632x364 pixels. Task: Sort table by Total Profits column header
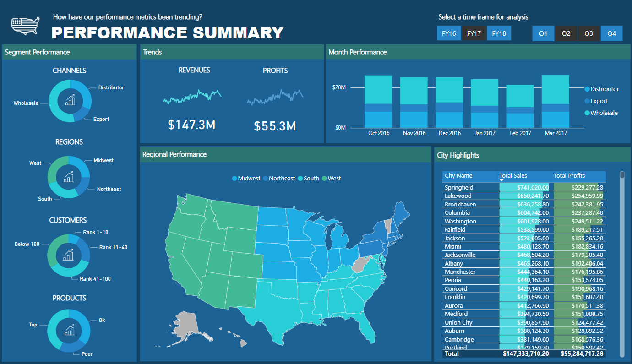tap(569, 176)
